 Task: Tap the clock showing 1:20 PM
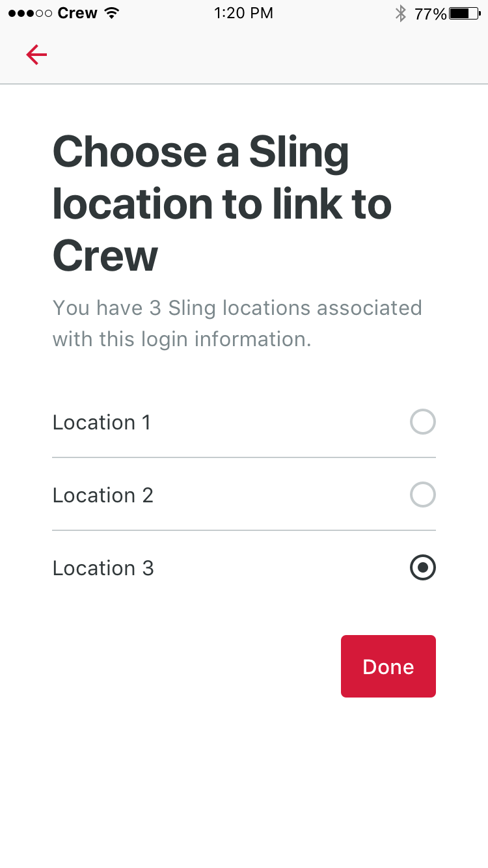(244, 12)
